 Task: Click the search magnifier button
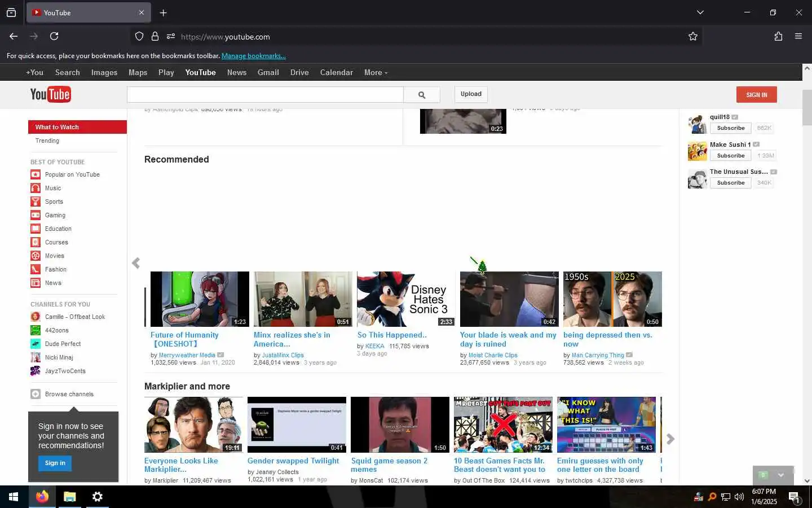point(422,95)
